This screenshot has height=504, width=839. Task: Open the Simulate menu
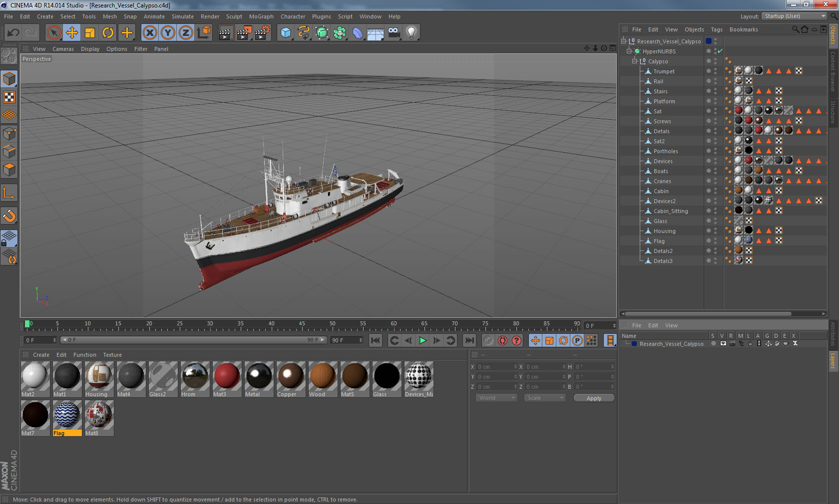point(183,16)
